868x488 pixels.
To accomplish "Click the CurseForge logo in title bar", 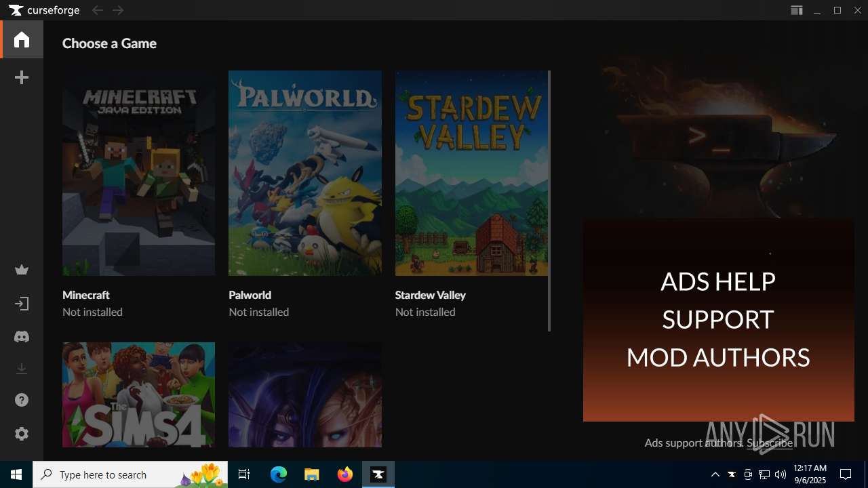I will pos(44,10).
